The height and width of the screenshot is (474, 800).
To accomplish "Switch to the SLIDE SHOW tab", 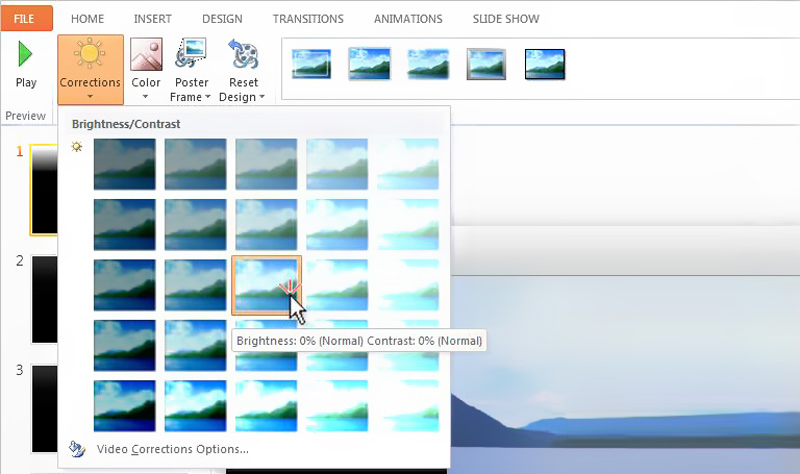I will [x=506, y=19].
